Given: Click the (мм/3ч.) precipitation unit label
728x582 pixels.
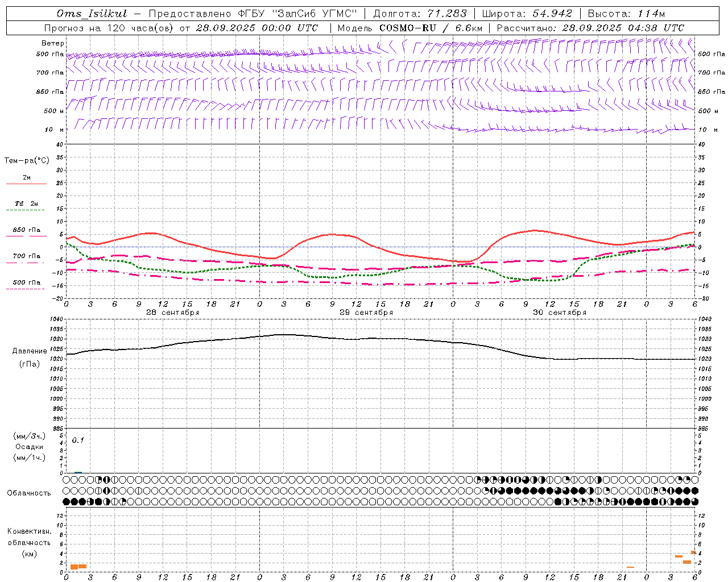Looking at the screenshot, I should (30, 436).
